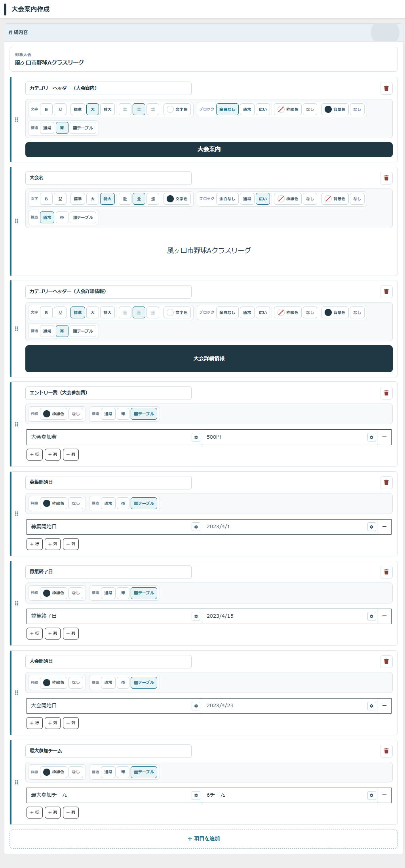405x868 pixels.
Task: Add a column to the 最大参加チーム table
Action: (x=53, y=813)
